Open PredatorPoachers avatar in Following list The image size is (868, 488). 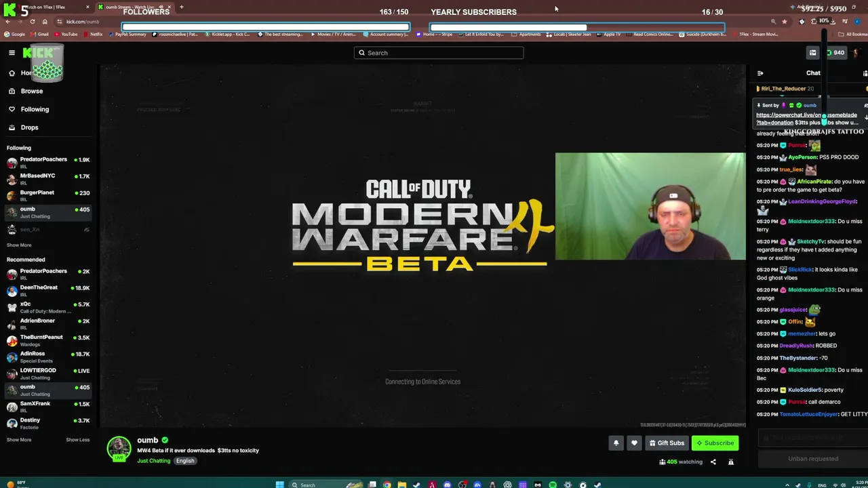pyautogui.click(x=12, y=163)
